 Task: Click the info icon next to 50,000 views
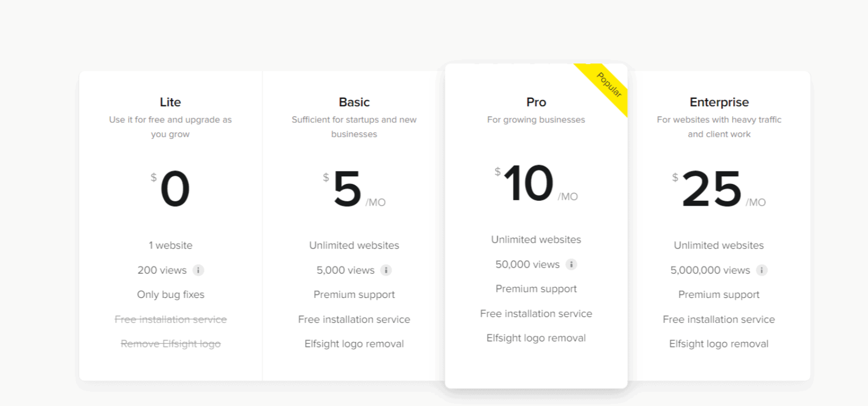(x=571, y=264)
